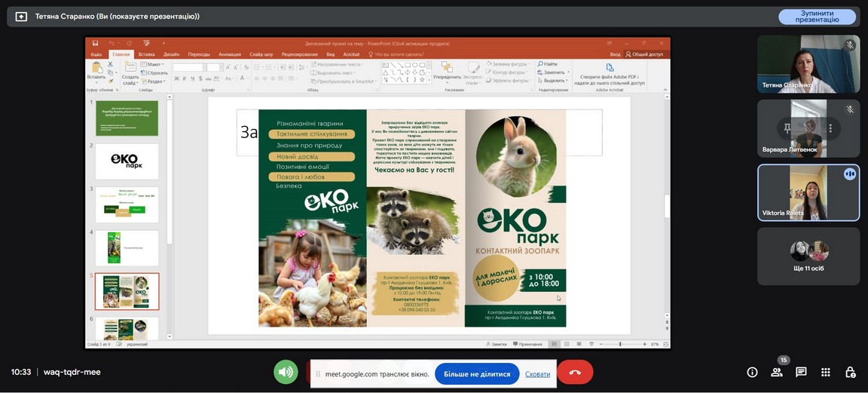This screenshot has height=393, width=868.
Task: Click the Paste (Вставить) clipboard icon
Action: (x=97, y=68)
